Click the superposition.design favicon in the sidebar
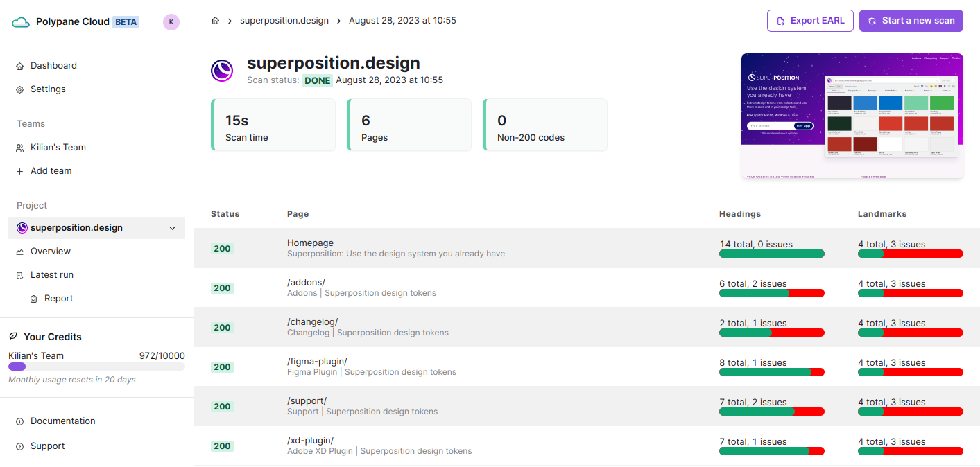Image resolution: width=980 pixels, height=467 pixels. click(22, 227)
